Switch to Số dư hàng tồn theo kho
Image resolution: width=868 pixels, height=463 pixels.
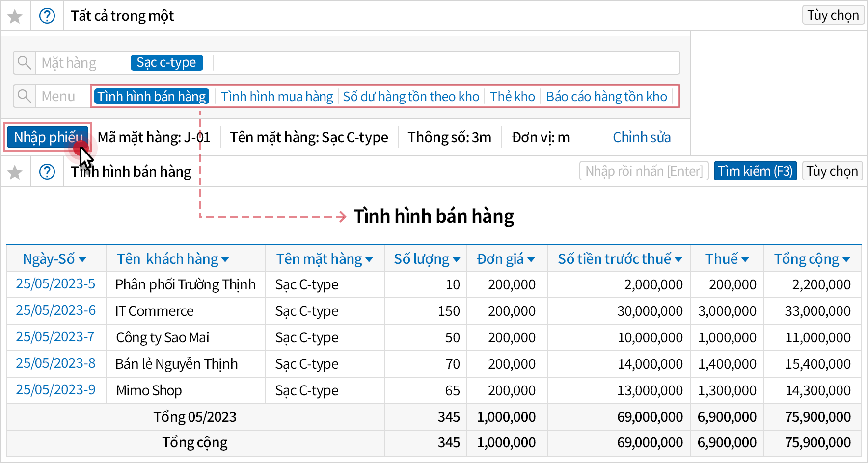click(411, 96)
